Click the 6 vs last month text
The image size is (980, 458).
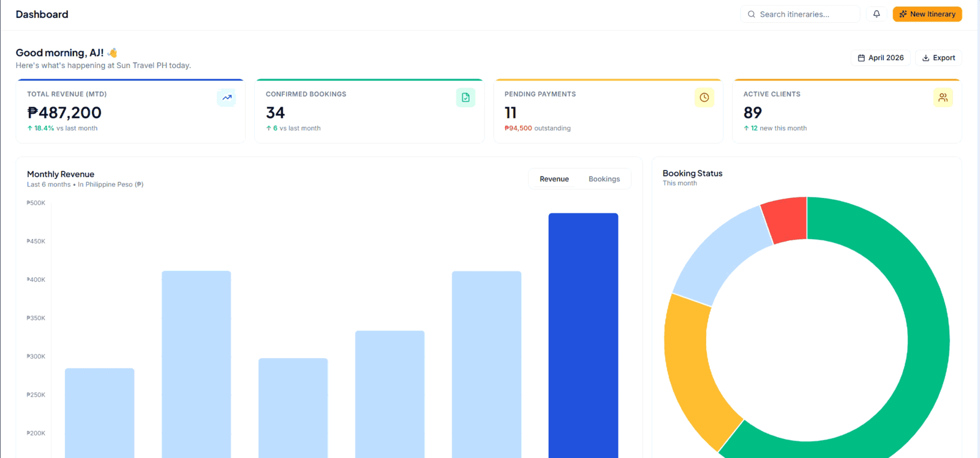click(293, 128)
